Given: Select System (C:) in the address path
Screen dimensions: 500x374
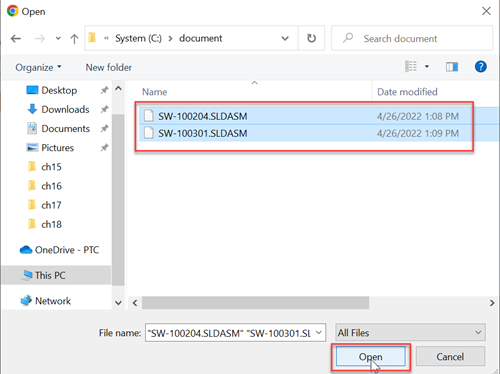Looking at the screenshot, I should click(x=138, y=38).
